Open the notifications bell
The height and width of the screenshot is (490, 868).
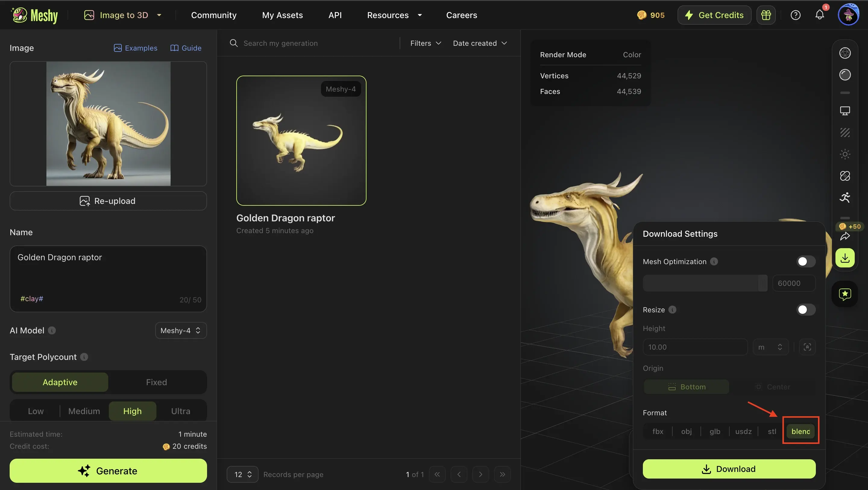click(x=819, y=15)
